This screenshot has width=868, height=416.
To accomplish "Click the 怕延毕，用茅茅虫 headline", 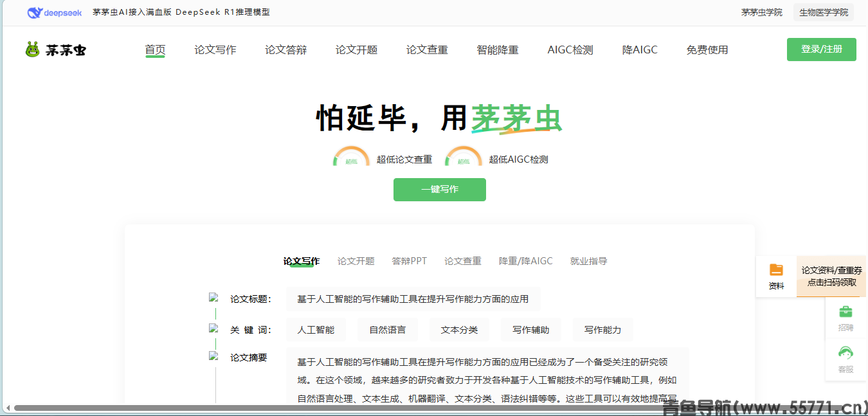I will [440, 118].
